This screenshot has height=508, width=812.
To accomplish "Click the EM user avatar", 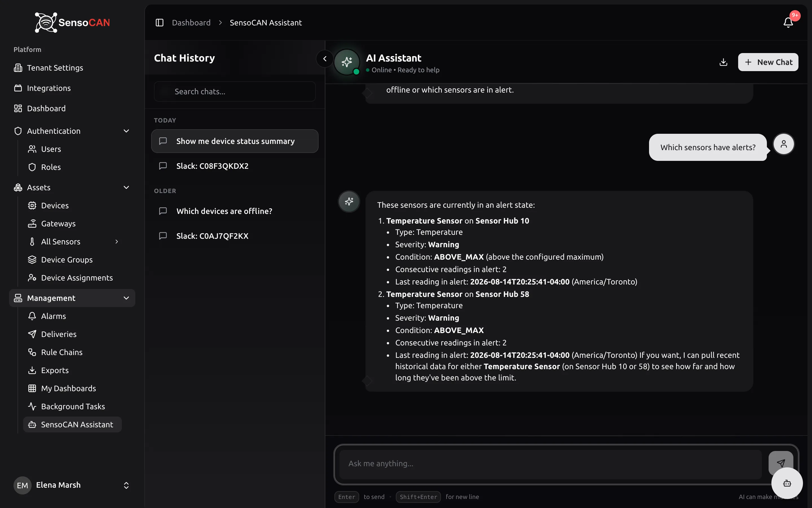I will coord(22,485).
